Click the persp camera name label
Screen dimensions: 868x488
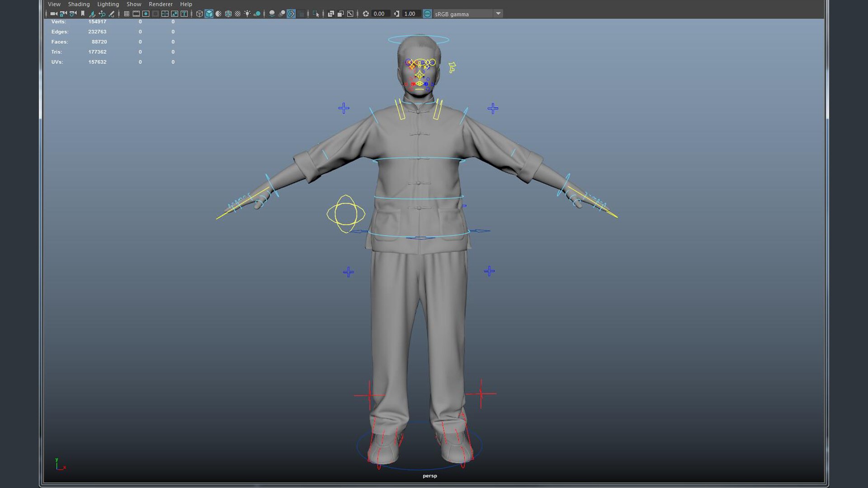click(430, 476)
